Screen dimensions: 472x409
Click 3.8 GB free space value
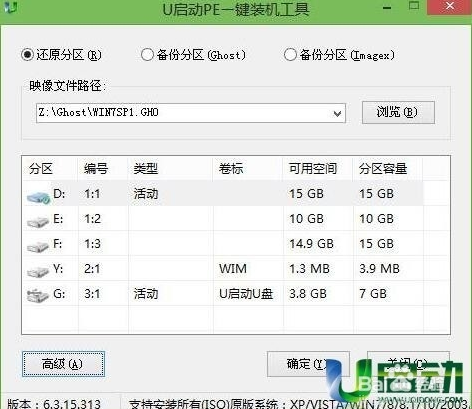(x=308, y=294)
